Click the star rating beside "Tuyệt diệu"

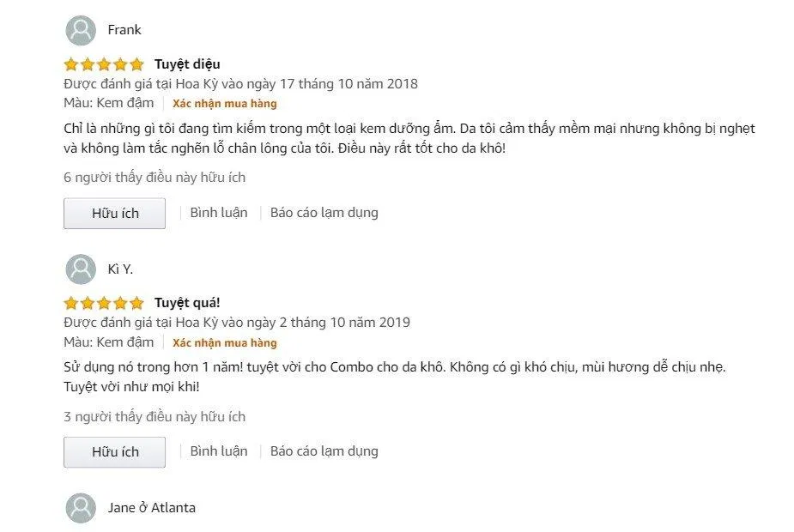pos(102,63)
